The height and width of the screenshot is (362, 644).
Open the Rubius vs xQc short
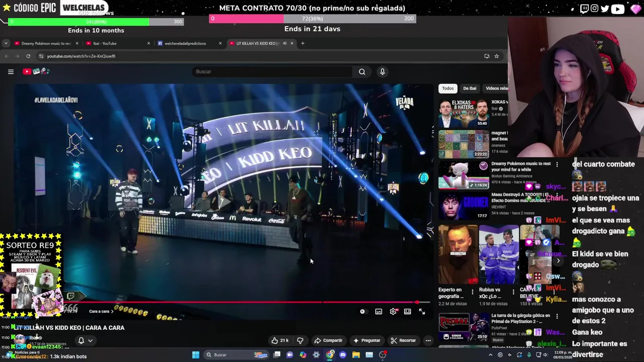tap(499, 255)
